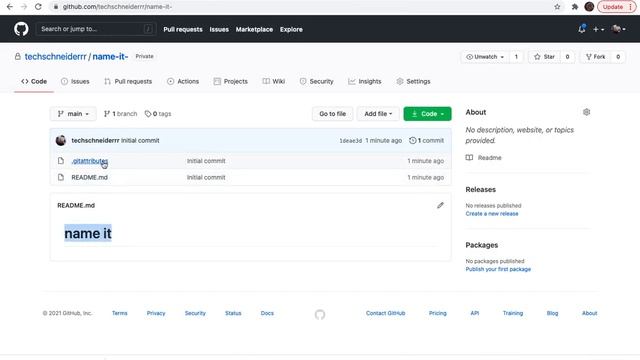
Task: Open the GitHub home logo
Action: 21,29
